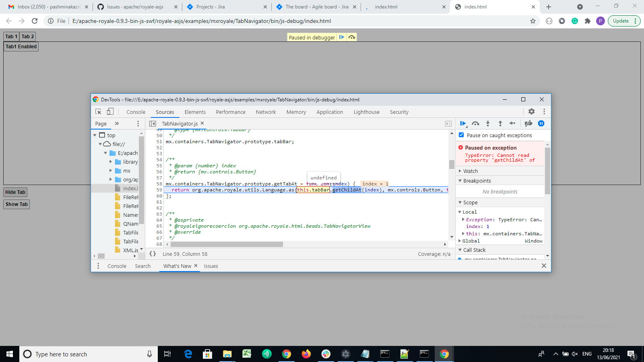The height and width of the screenshot is (362, 644).
Task: Toggle the device toolbar icon
Action: (x=110, y=112)
